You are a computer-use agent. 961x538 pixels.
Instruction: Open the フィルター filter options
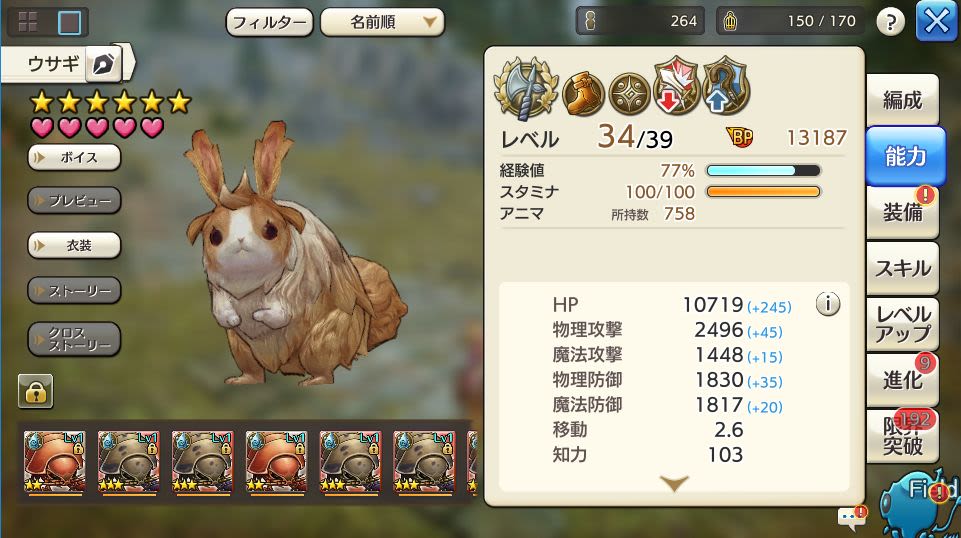point(270,23)
